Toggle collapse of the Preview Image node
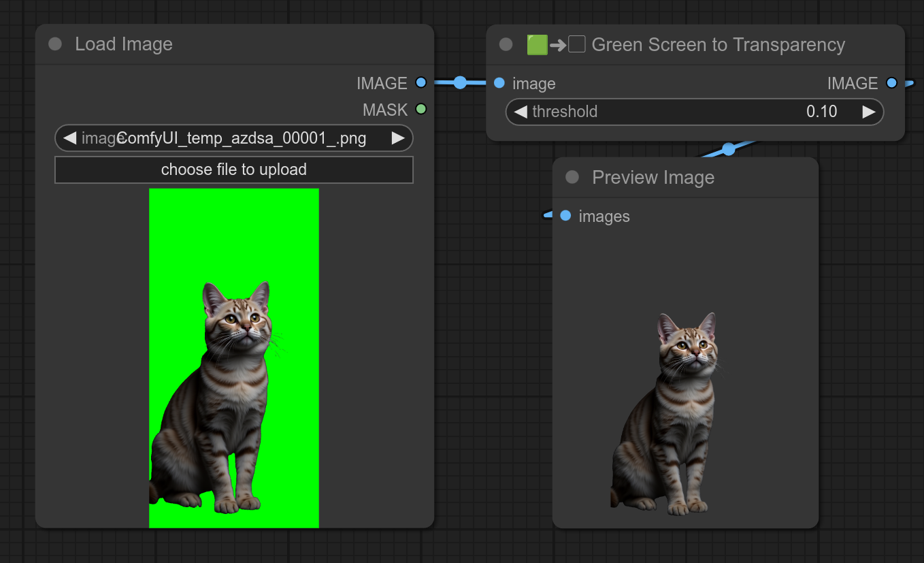 pos(572,177)
